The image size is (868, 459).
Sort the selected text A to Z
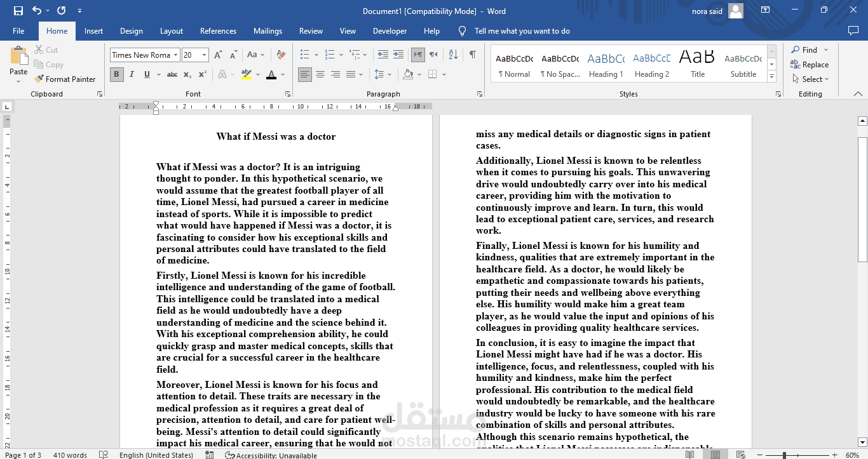tap(453, 55)
